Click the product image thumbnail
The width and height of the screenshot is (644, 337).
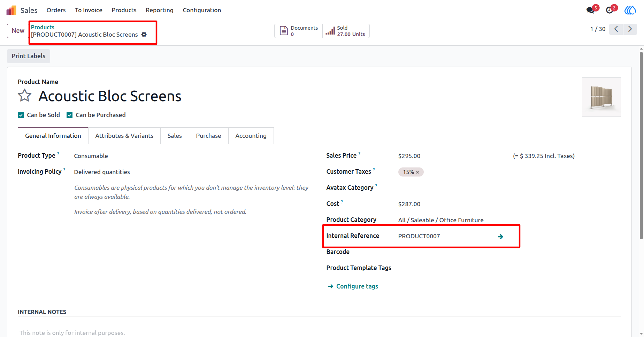(601, 97)
